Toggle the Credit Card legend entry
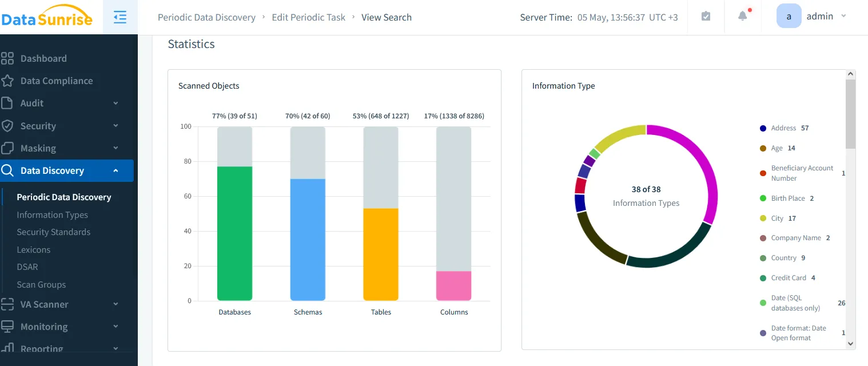Viewport: 868px width, 366px height. pyautogui.click(x=788, y=278)
